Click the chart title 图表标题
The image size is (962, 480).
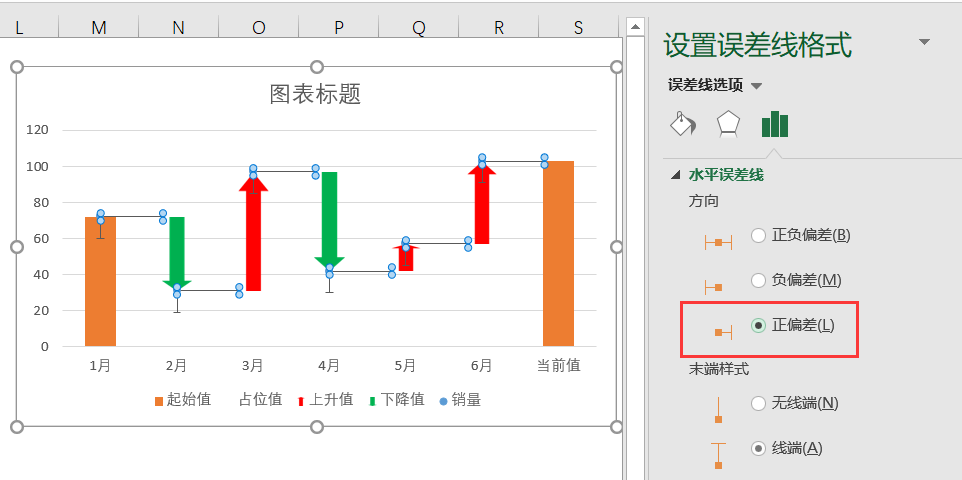pyautogui.click(x=315, y=94)
